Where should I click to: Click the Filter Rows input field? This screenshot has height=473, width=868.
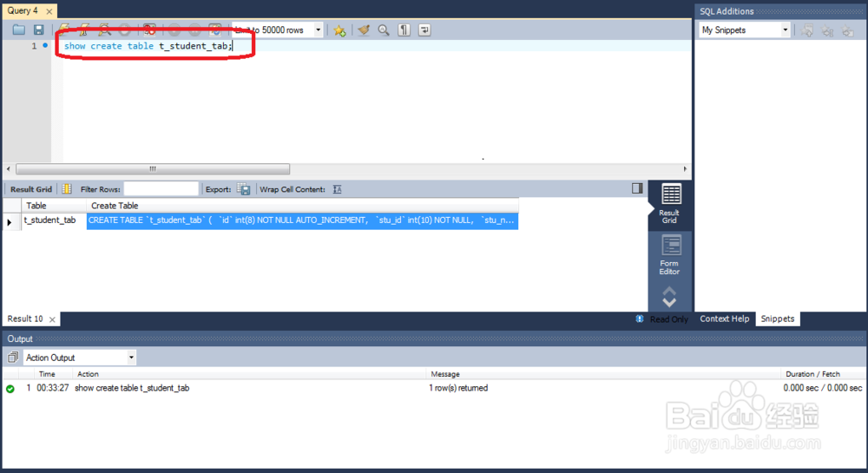(161, 189)
